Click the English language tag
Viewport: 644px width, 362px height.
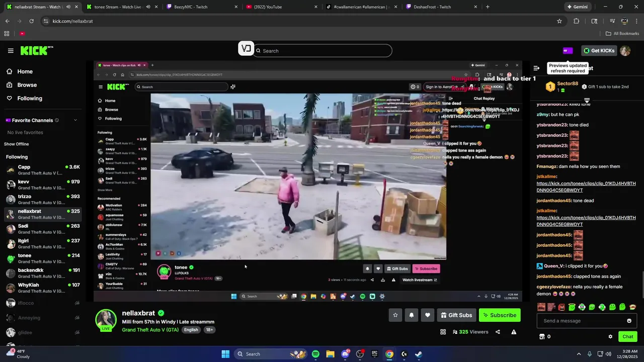(x=191, y=330)
